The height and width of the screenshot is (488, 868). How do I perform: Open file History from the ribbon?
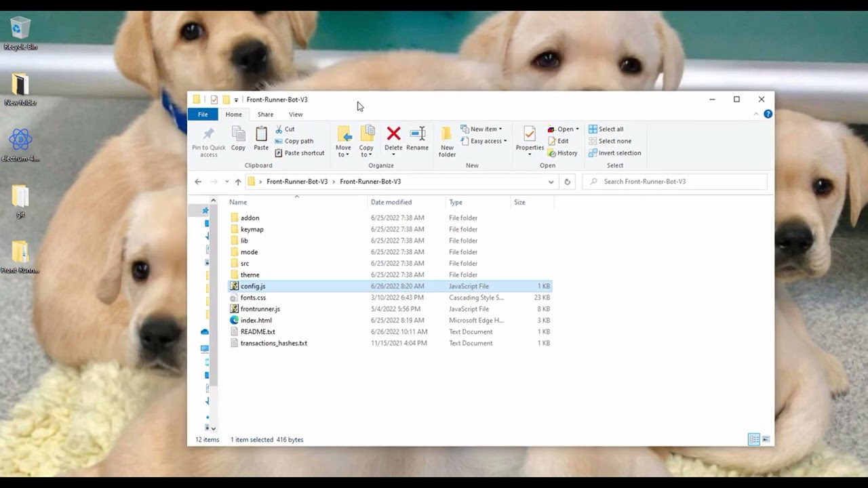pos(562,153)
